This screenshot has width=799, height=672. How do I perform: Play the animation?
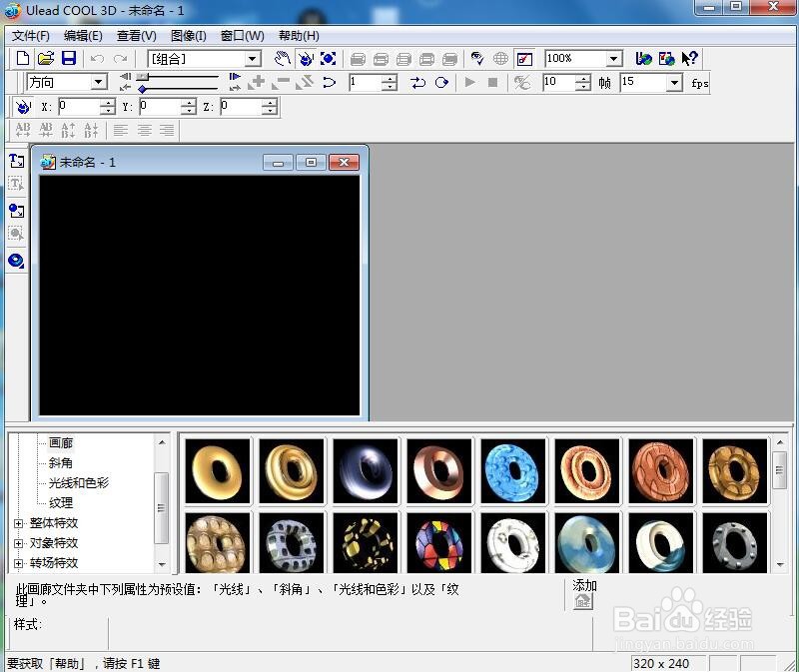[x=470, y=83]
